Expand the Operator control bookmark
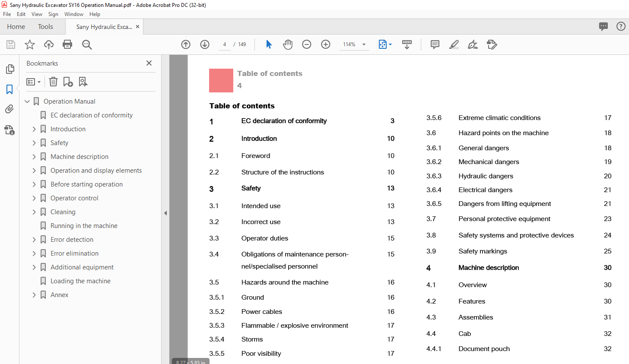Image resolution: width=629 pixels, height=364 pixels. tap(34, 198)
